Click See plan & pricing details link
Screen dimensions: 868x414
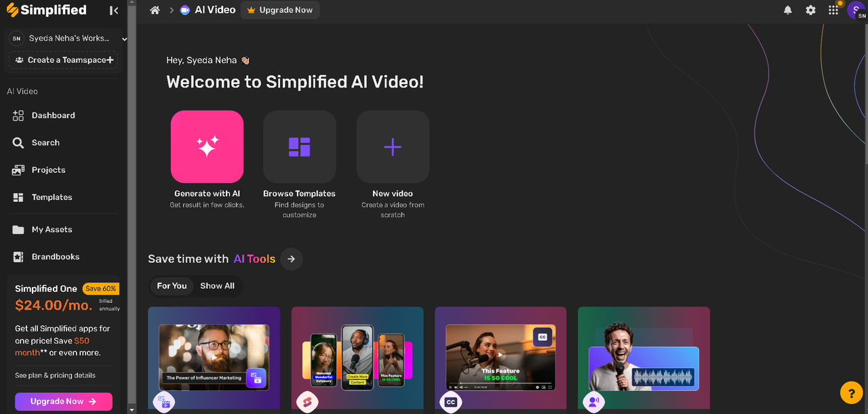coord(55,375)
